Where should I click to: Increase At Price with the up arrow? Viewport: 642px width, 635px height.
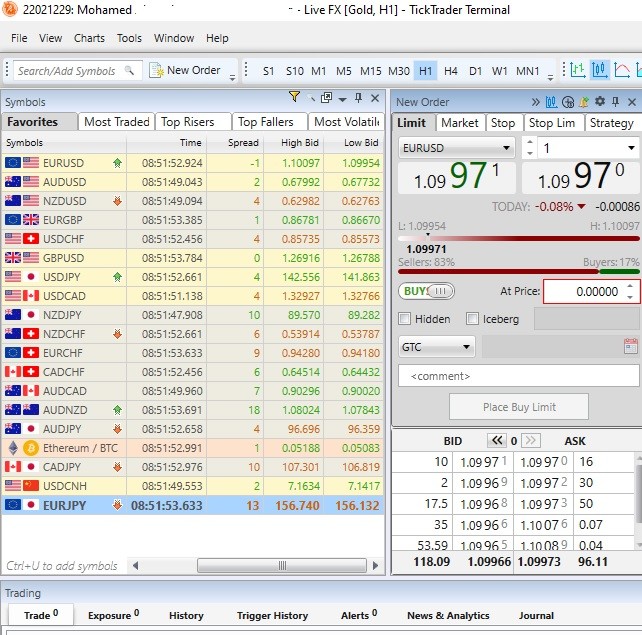pyautogui.click(x=630, y=286)
